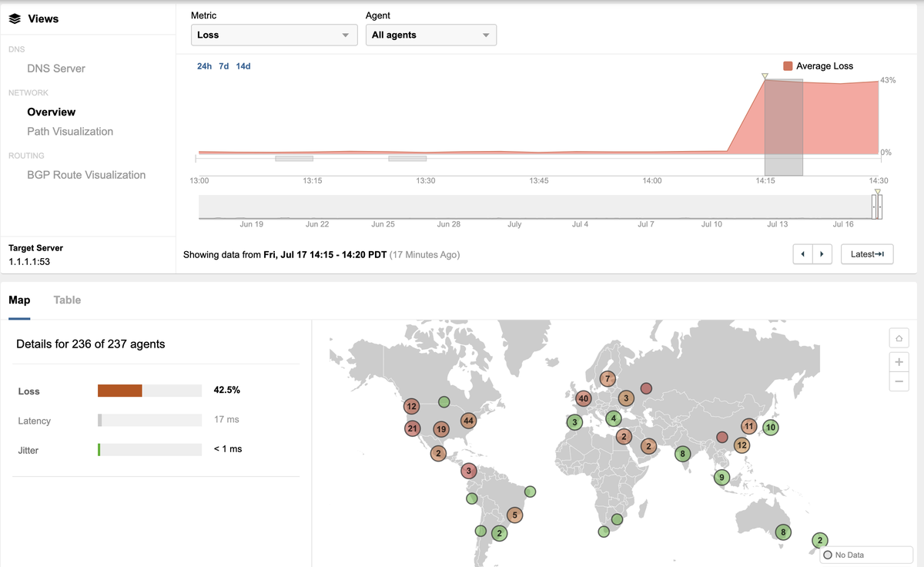
Task: Click the Loss metric bar
Action: click(149, 391)
